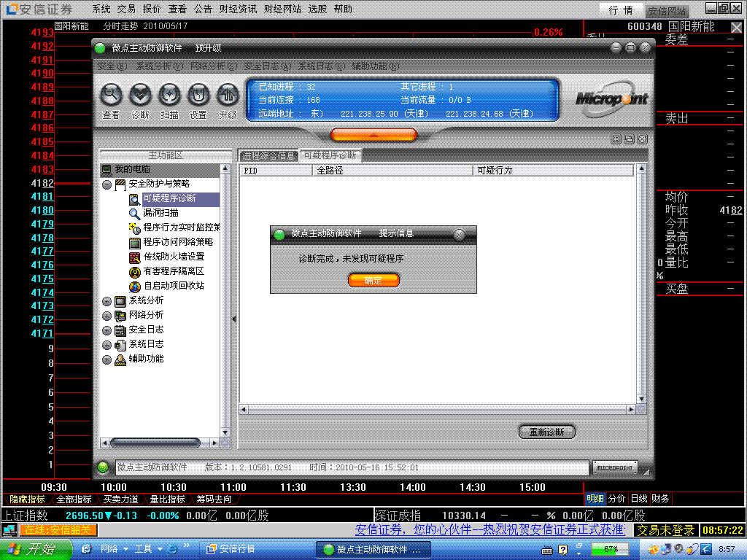Click the 重新诊断 button
Image resolution: width=747 pixels, height=560 pixels.
(547, 432)
